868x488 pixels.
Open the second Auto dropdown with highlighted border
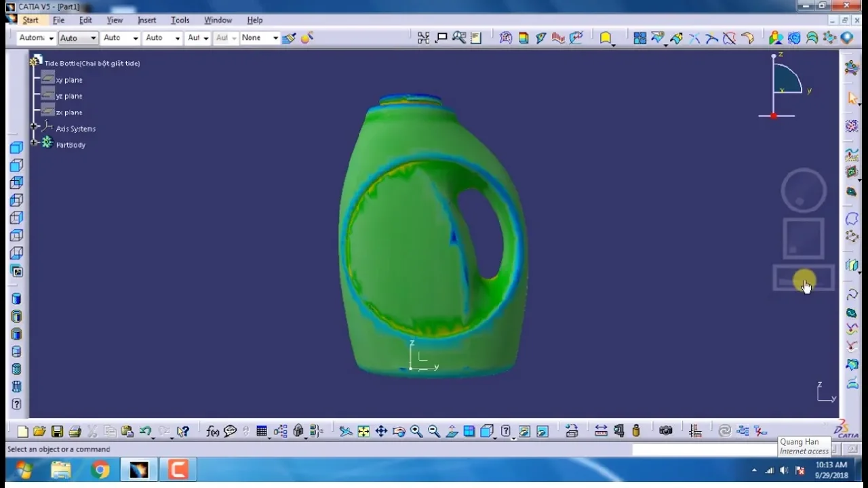pyautogui.click(x=78, y=38)
